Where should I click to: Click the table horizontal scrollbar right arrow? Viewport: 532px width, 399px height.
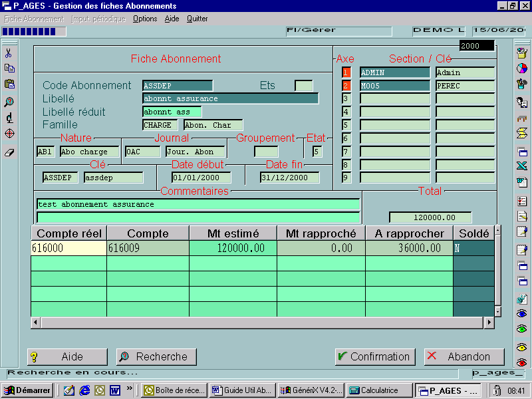click(489, 323)
